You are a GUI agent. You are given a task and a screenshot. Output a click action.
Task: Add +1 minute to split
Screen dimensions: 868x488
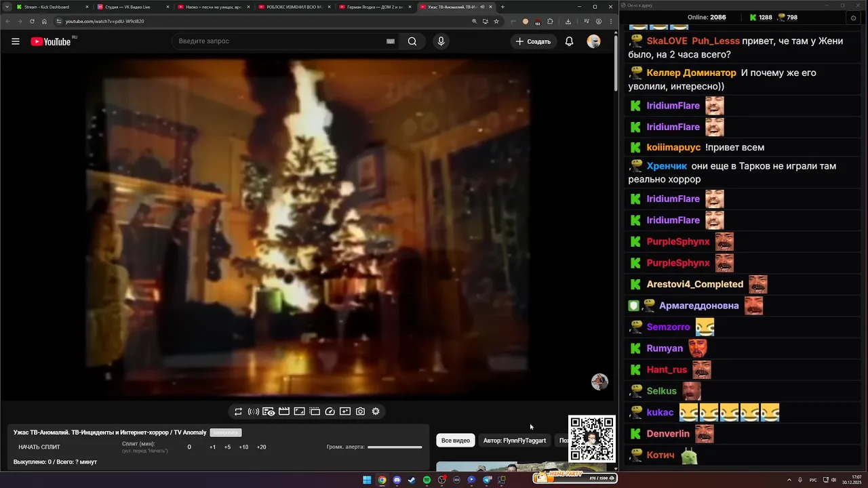coord(212,447)
